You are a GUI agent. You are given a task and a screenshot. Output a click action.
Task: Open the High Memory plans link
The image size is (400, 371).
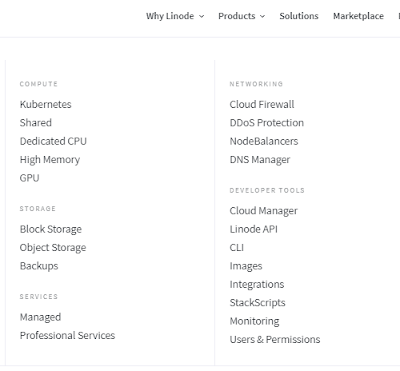pyautogui.click(x=50, y=160)
